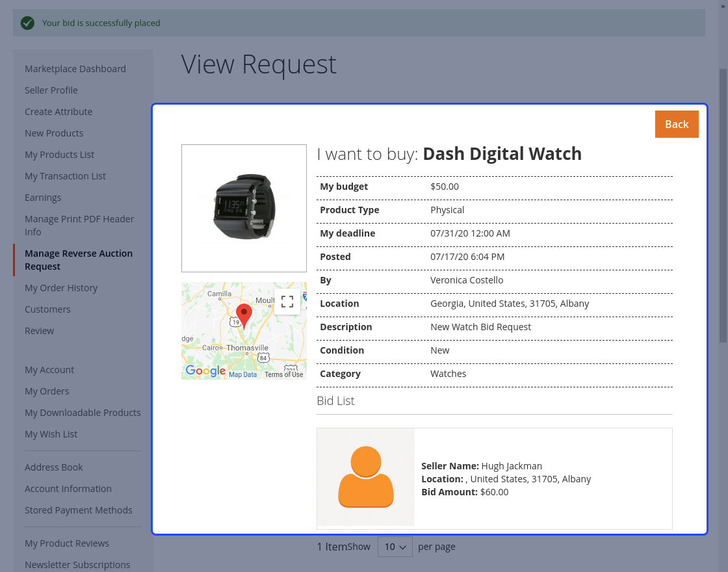
Task: Open the map's Terms of Use link
Action: pyautogui.click(x=283, y=374)
